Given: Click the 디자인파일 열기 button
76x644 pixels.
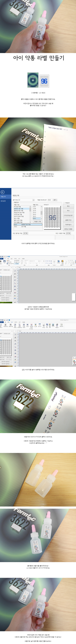Looking at the screenshot, I should [68, 215].
